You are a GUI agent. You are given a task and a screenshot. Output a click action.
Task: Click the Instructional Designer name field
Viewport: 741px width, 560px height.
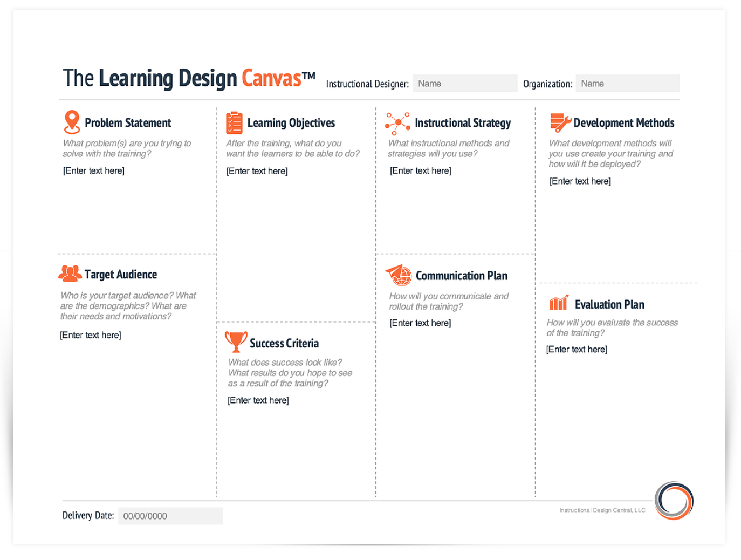465,84
